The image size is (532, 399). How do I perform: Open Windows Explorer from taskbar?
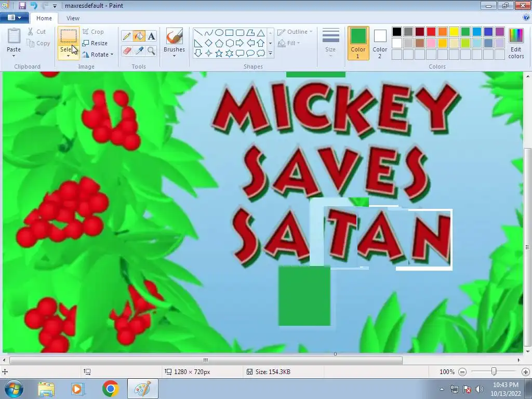(x=46, y=389)
